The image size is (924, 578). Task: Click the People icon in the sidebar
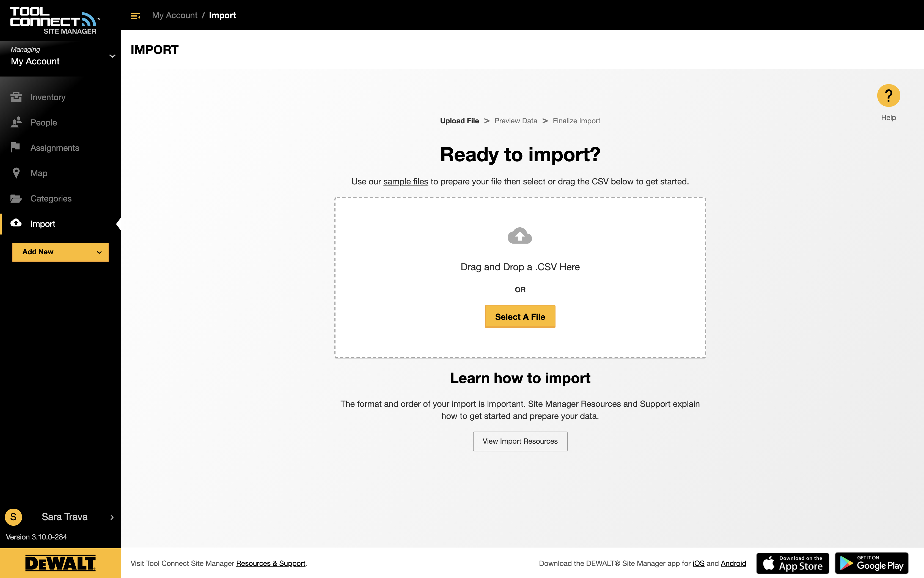16,122
